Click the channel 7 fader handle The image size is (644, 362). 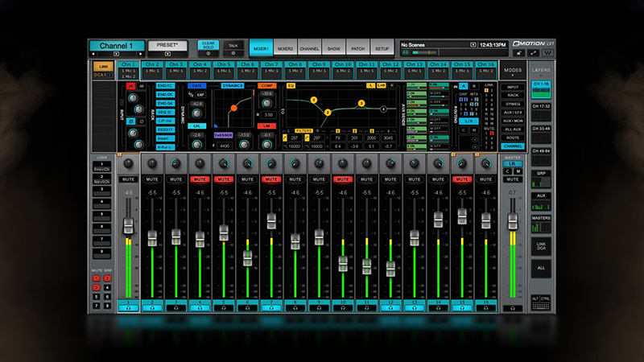pos(271,220)
